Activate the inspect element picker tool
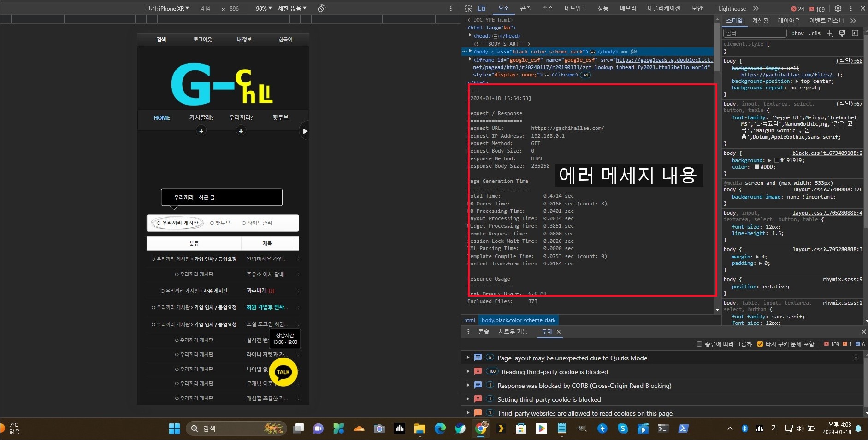The width and height of the screenshot is (868, 440). click(x=468, y=8)
